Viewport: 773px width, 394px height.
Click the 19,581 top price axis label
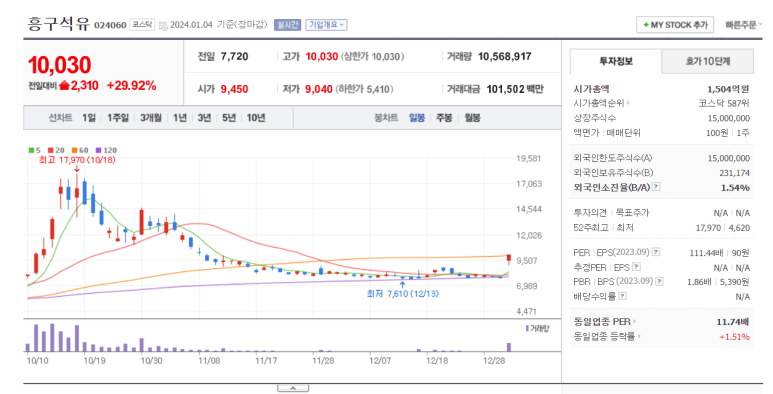[528, 159]
